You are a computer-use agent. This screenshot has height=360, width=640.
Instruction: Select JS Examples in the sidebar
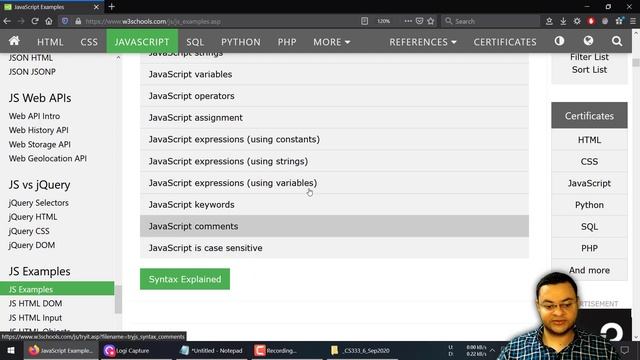point(57,289)
